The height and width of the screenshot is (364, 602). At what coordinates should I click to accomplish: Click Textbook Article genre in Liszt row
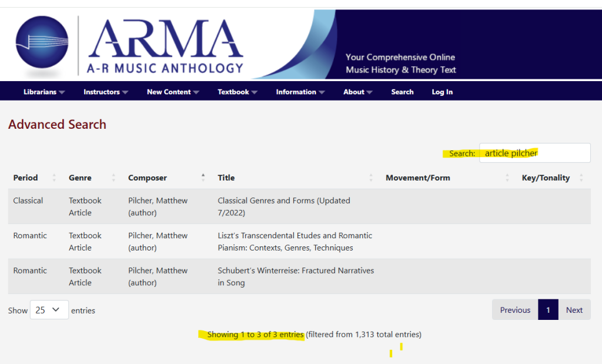coord(85,242)
